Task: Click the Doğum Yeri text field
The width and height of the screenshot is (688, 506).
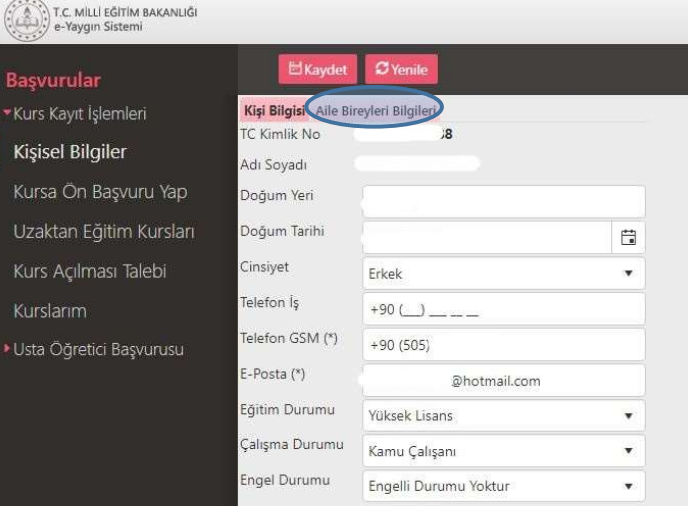Action: point(504,202)
